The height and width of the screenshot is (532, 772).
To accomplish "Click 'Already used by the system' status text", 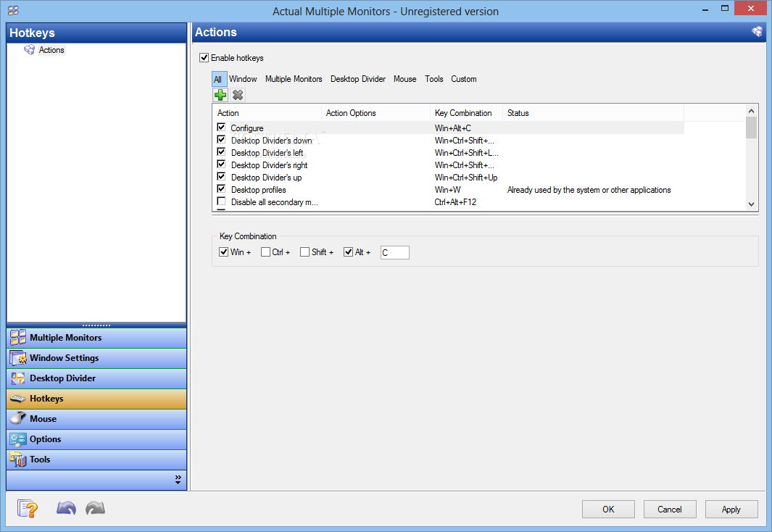I will [x=589, y=189].
